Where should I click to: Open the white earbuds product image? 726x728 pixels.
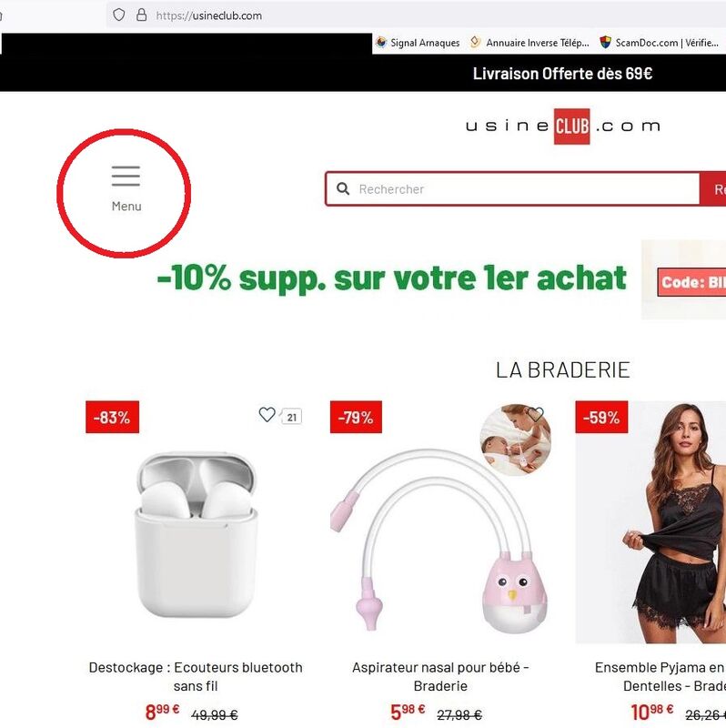(196, 535)
